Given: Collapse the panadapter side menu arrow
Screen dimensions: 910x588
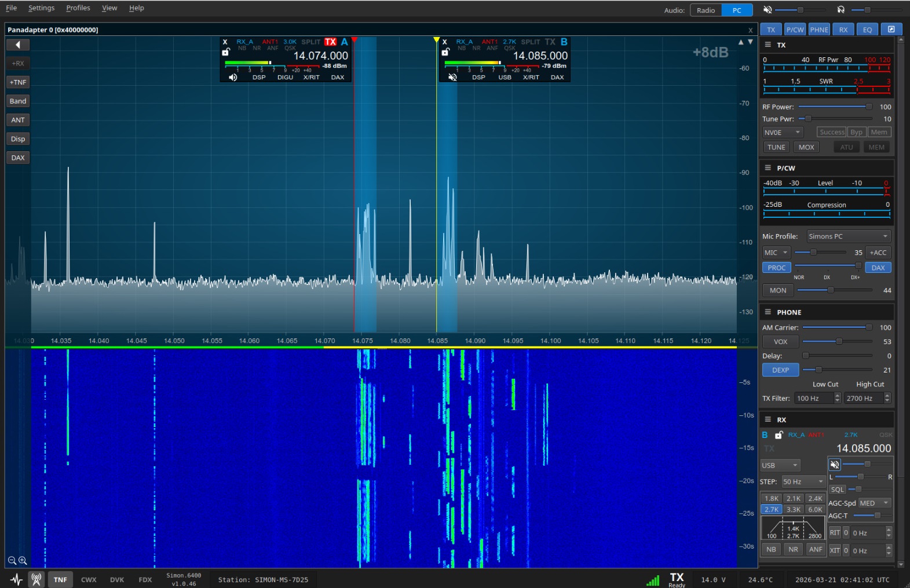Looking at the screenshot, I should [x=18, y=45].
